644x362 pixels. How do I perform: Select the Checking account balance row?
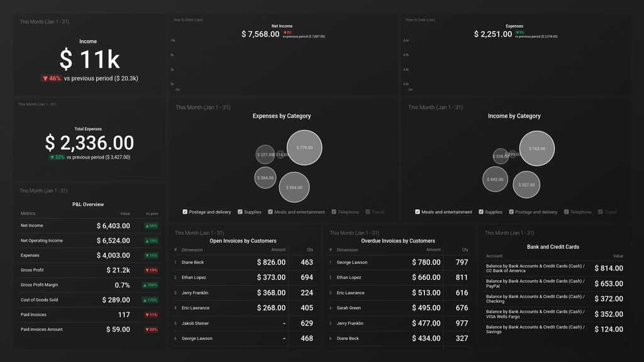pyautogui.click(x=555, y=299)
